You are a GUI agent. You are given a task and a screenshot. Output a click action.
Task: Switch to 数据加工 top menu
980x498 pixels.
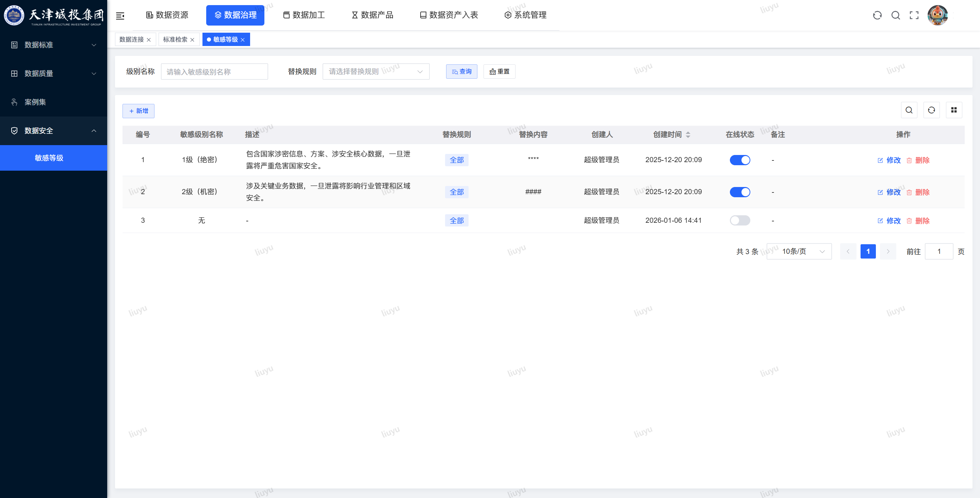tap(304, 15)
